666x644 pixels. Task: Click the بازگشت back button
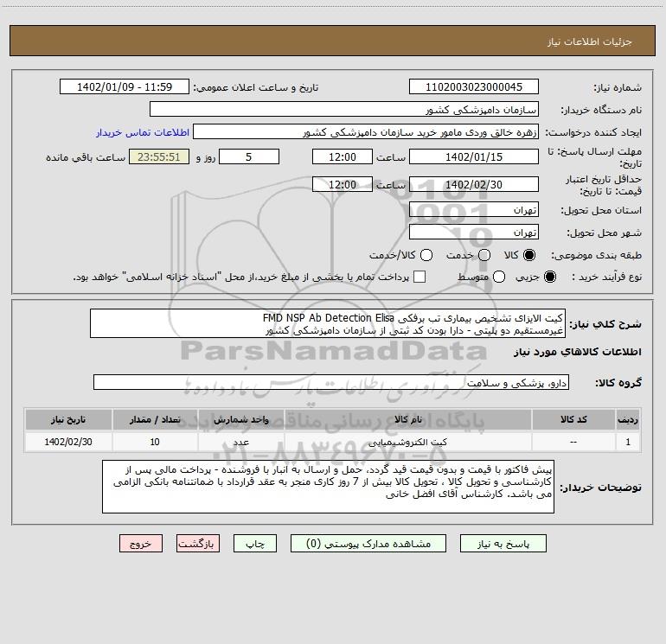(198, 544)
